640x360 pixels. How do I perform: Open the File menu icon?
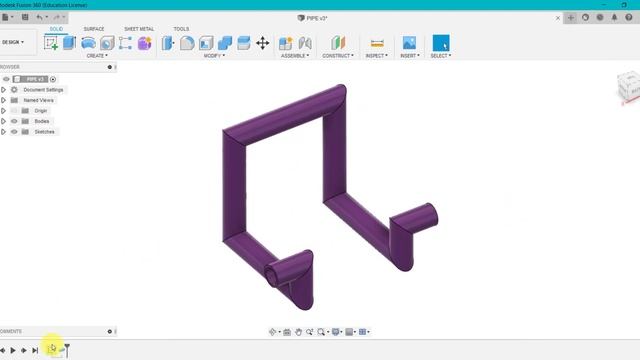coord(6,17)
